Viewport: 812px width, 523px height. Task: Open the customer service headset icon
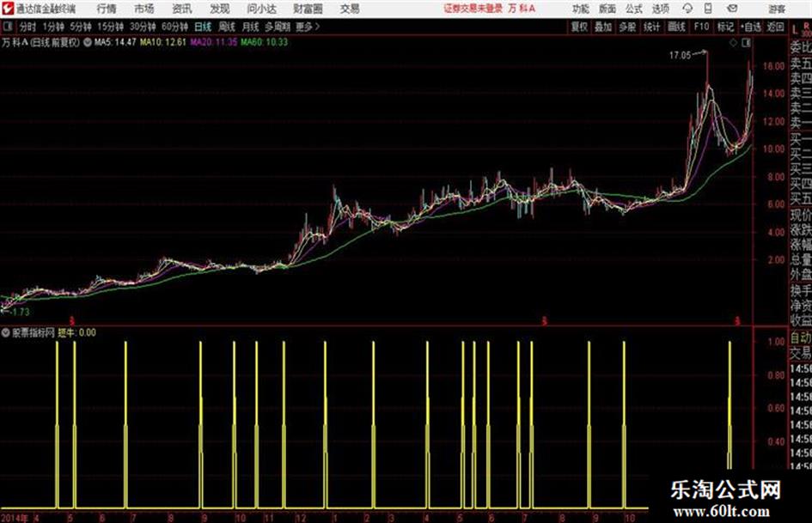[x=687, y=9]
